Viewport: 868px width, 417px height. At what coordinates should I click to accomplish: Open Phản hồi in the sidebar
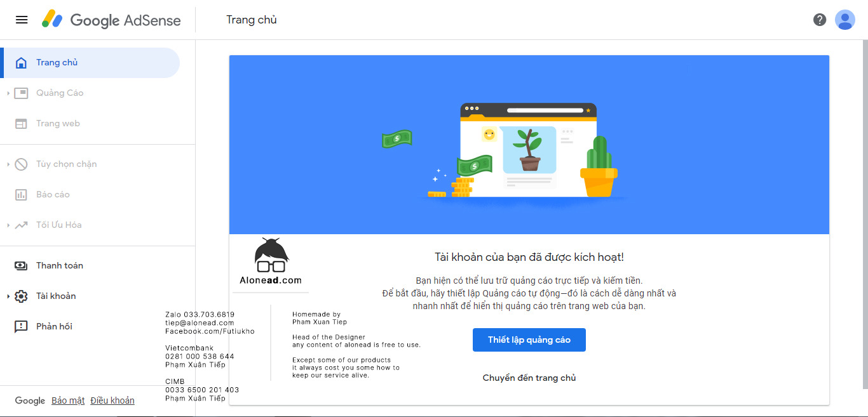pos(90,327)
